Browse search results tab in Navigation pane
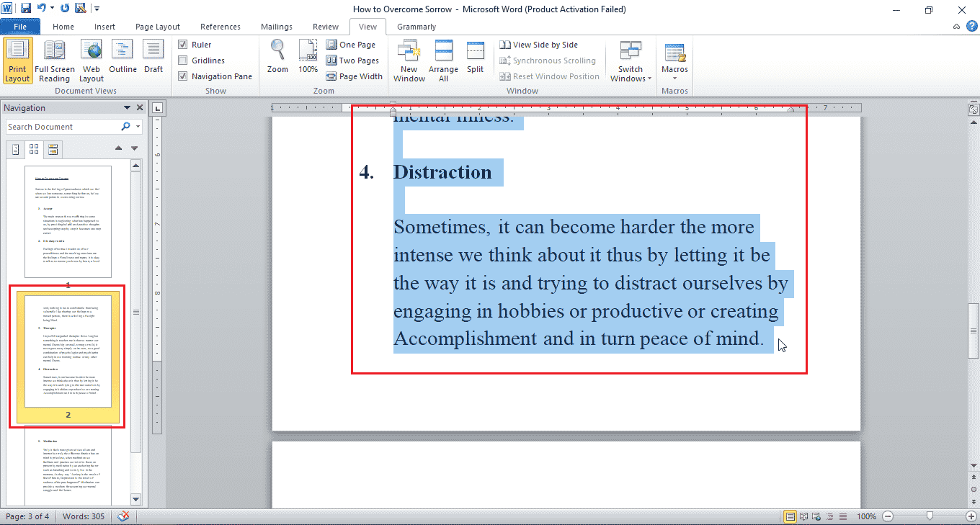Image resolution: width=980 pixels, height=525 pixels. tap(53, 149)
